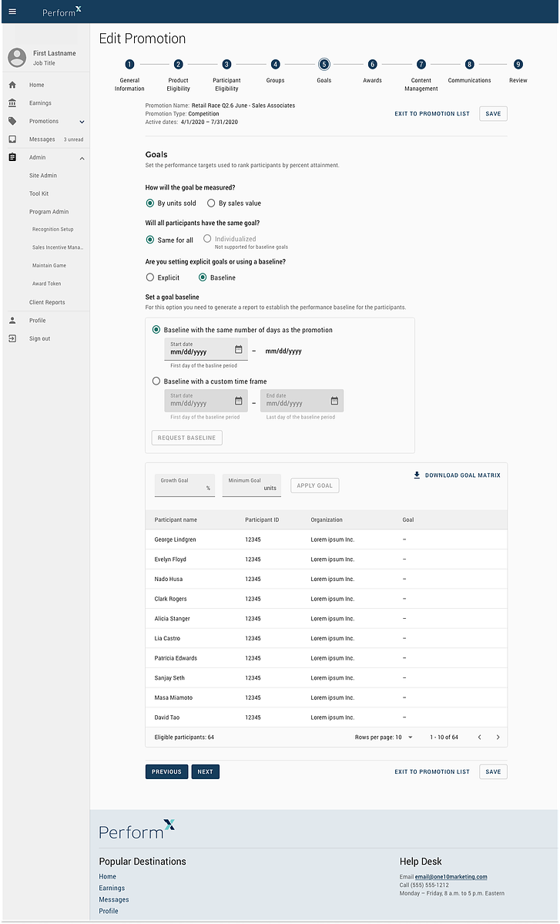
Task: Expand the Promotions submenu chevron
Action: pos(82,122)
